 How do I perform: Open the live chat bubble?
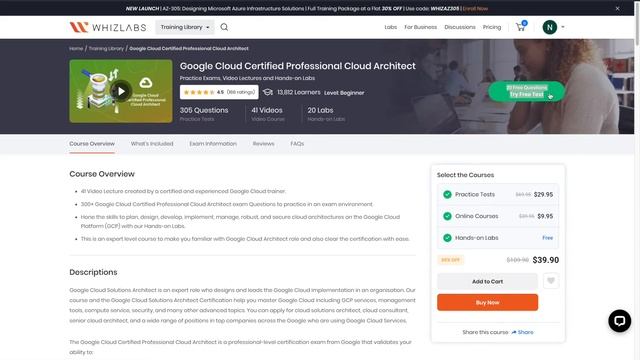[x=620, y=321]
